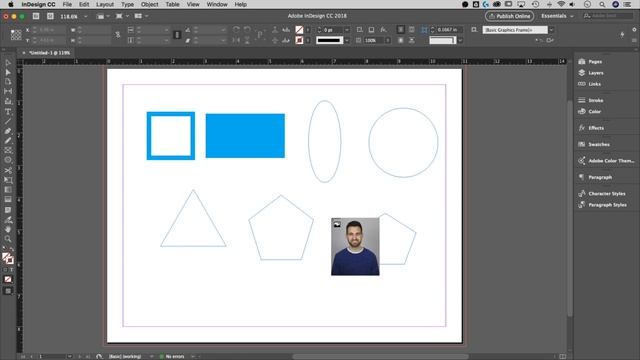The height and width of the screenshot is (360, 640).
Task: Open the Window menu
Action: click(x=217, y=4)
